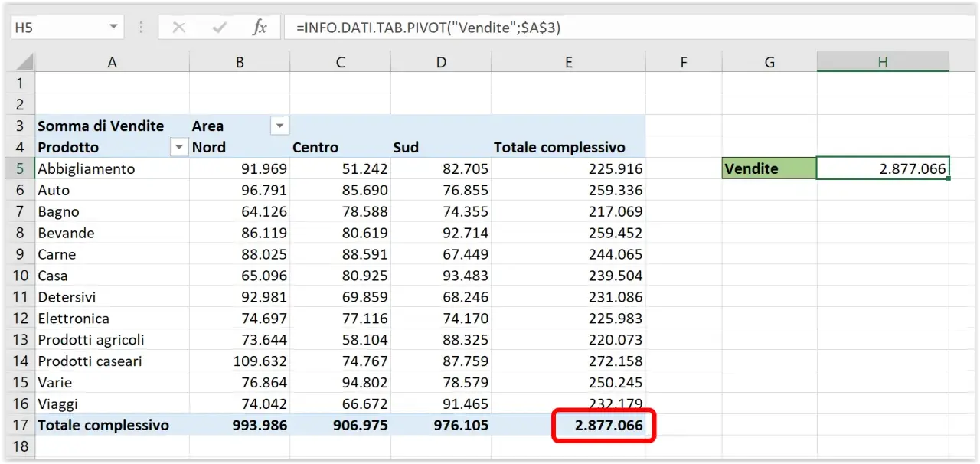Click the Select All corner triangle
This screenshot has width=980, height=464.
24,62
